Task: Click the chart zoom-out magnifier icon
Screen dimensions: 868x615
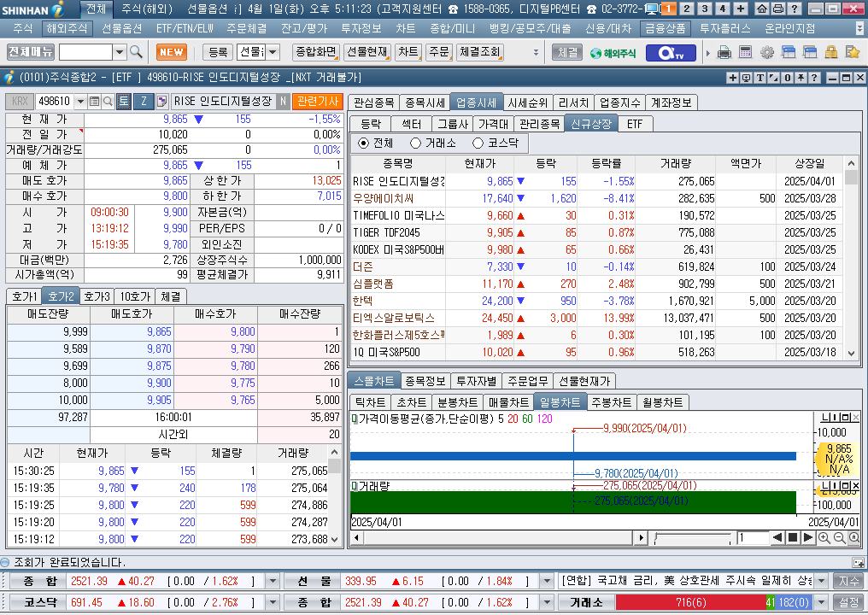Action: [x=839, y=537]
